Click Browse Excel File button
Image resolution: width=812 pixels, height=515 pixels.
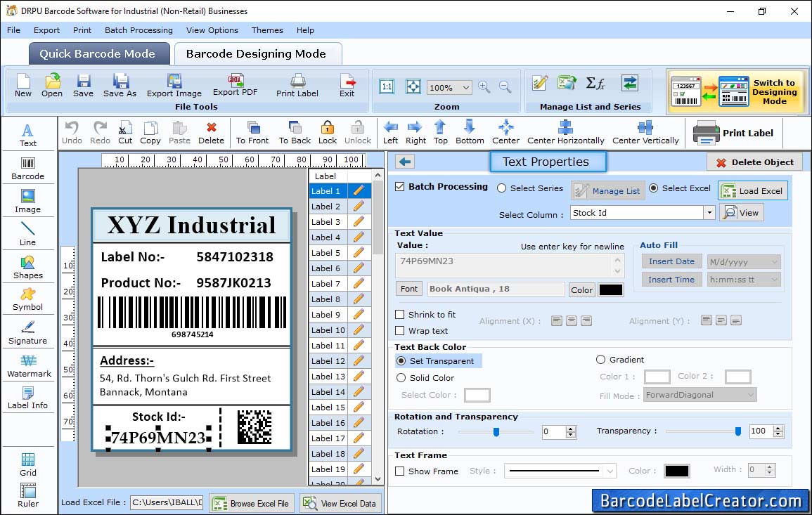click(252, 503)
